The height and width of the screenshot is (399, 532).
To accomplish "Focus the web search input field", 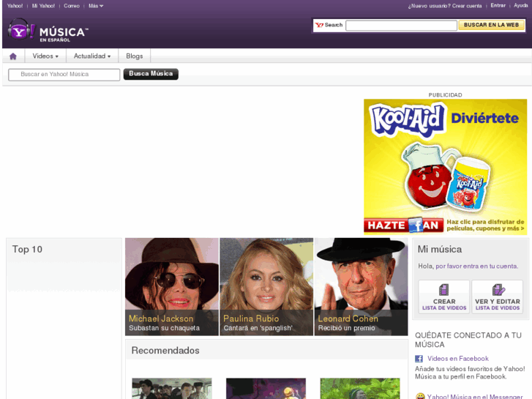I will click(401, 26).
